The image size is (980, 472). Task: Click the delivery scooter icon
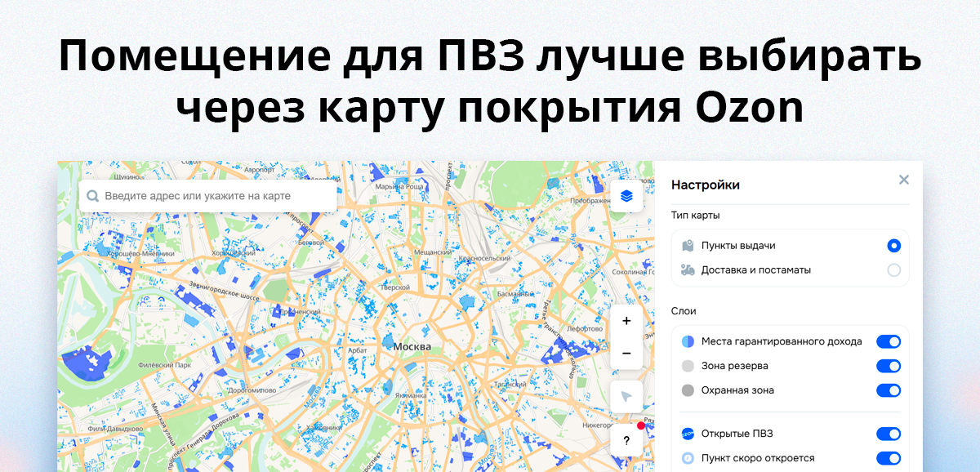click(688, 269)
